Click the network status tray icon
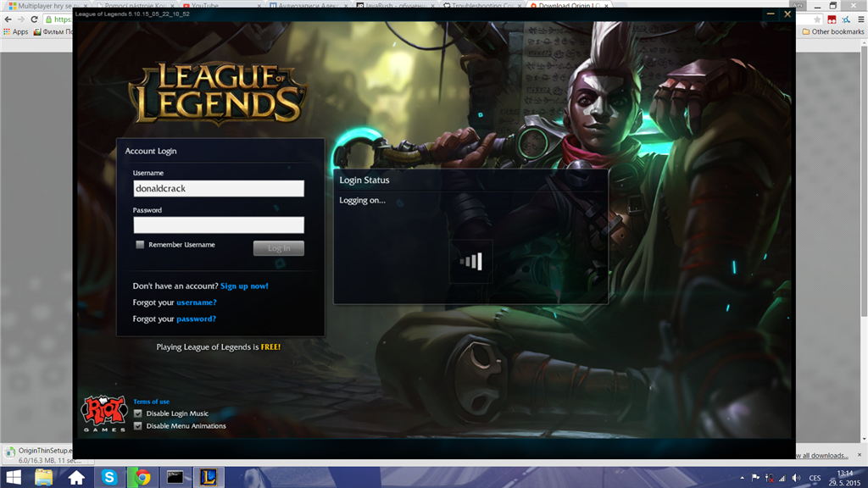 [x=769, y=478]
